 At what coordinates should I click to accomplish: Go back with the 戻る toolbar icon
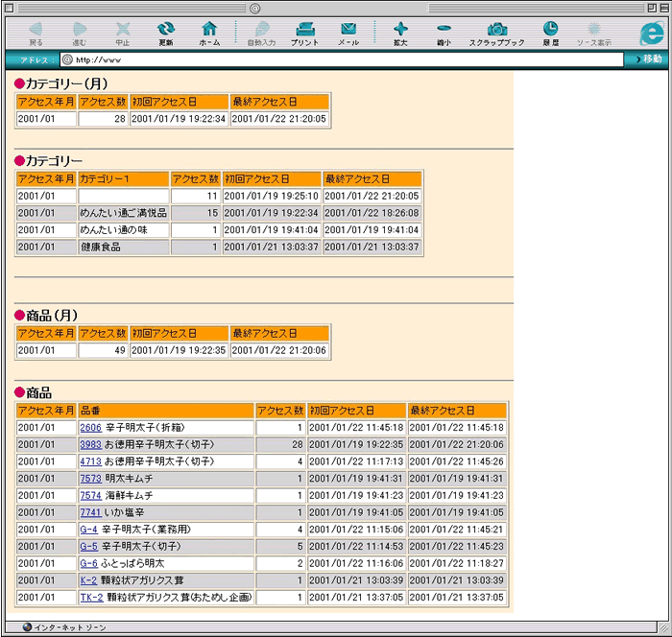[36, 34]
